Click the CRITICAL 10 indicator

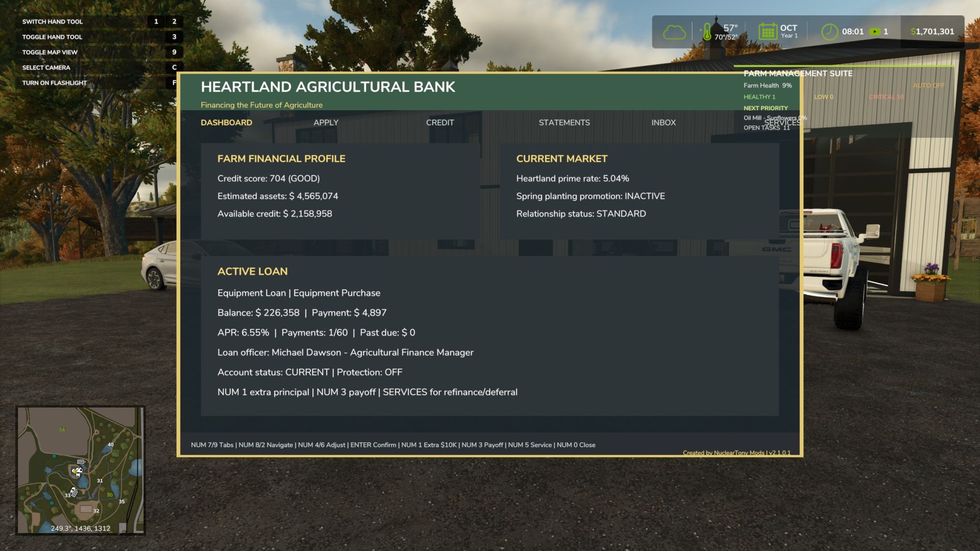(x=886, y=97)
